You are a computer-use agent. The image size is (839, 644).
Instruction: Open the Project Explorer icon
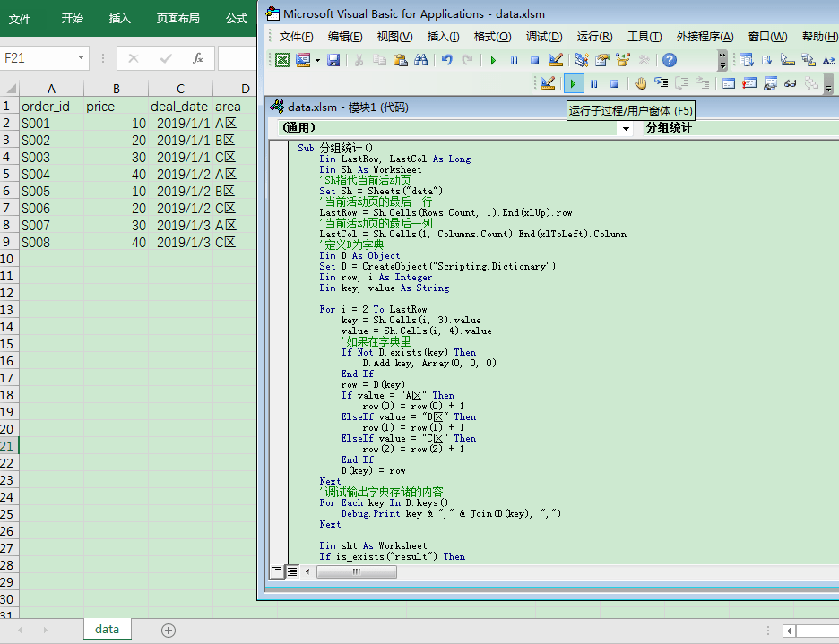tap(582, 60)
